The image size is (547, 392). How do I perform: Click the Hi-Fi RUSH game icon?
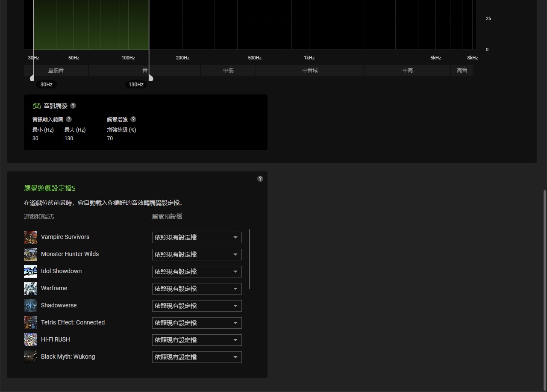pos(30,340)
